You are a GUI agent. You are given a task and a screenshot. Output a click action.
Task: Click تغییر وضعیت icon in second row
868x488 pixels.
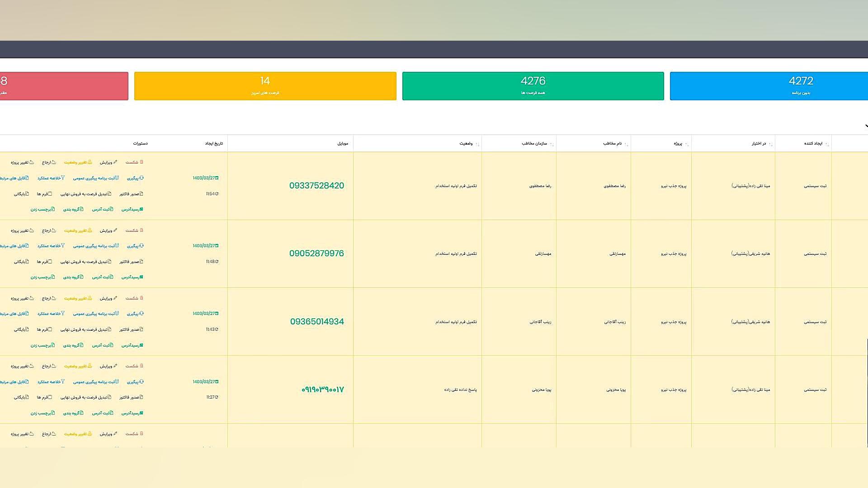[90, 230]
